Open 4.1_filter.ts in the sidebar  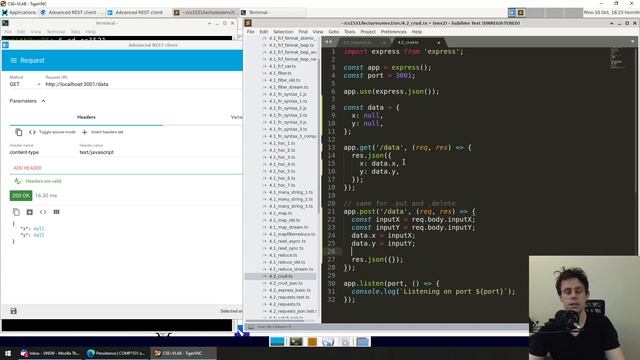pyautogui.click(x=280, y=73)
